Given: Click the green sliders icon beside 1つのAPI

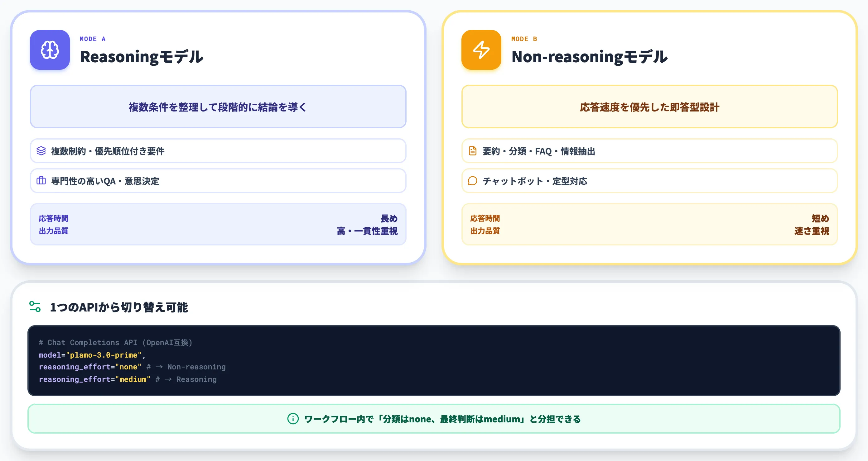Looking at the screenshot, I should tap(35, 307).
